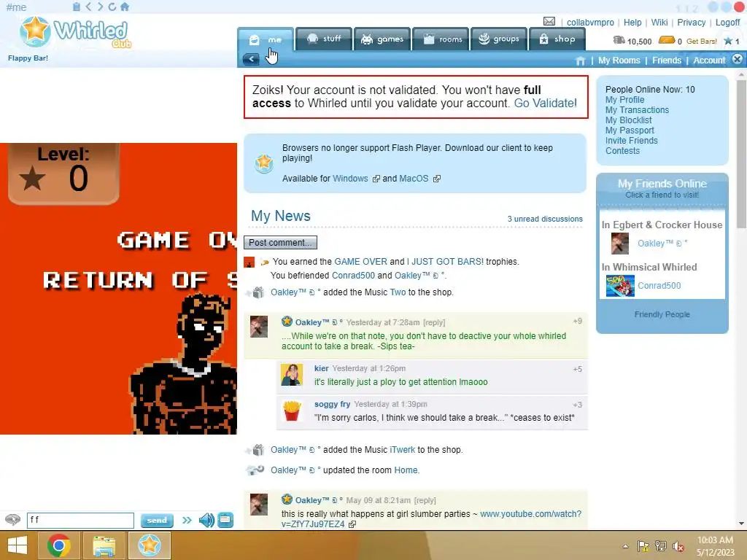Switch to the stuff tab
The height and width of the screenshot is (560, 747).
323,39
